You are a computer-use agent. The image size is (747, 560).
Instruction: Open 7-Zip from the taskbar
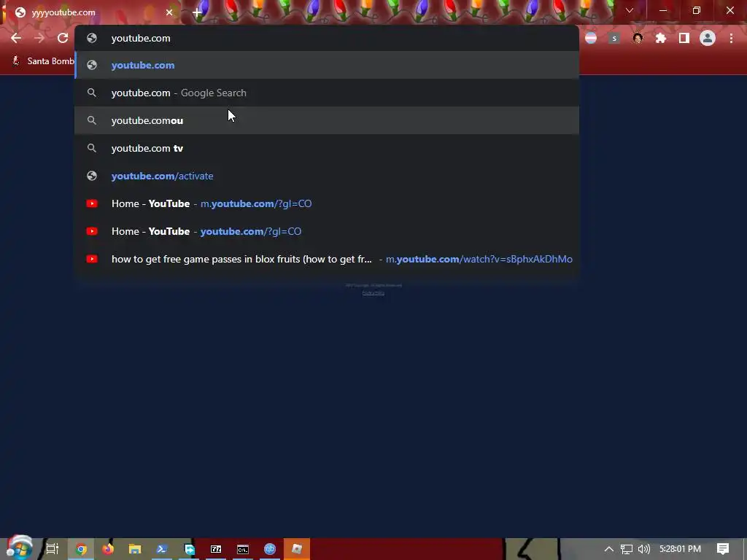216,549
